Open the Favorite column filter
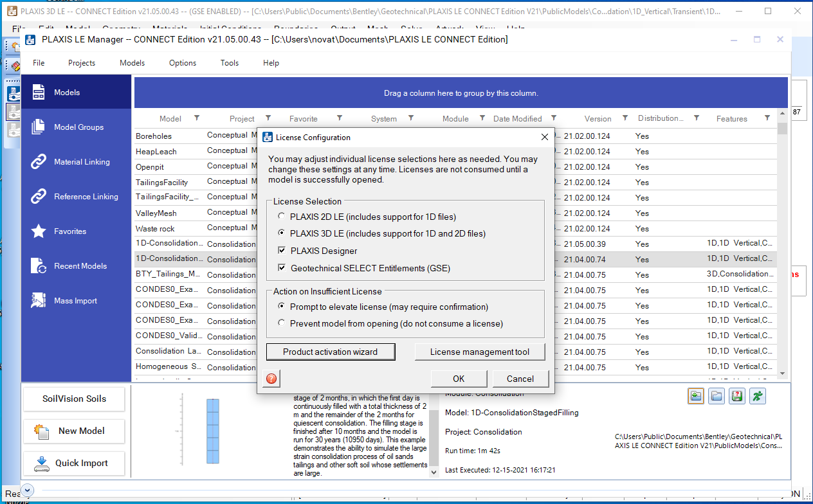 (340, 118)
